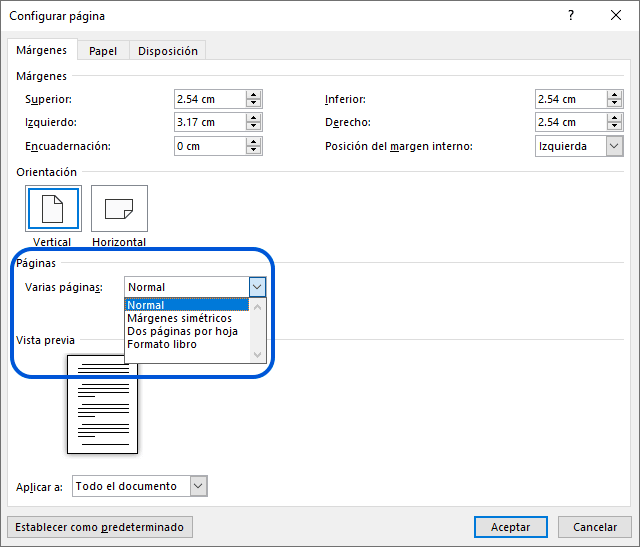This screenshot has height=547, width=640.
Task: Click the Cancelar button
Action: 595,527
